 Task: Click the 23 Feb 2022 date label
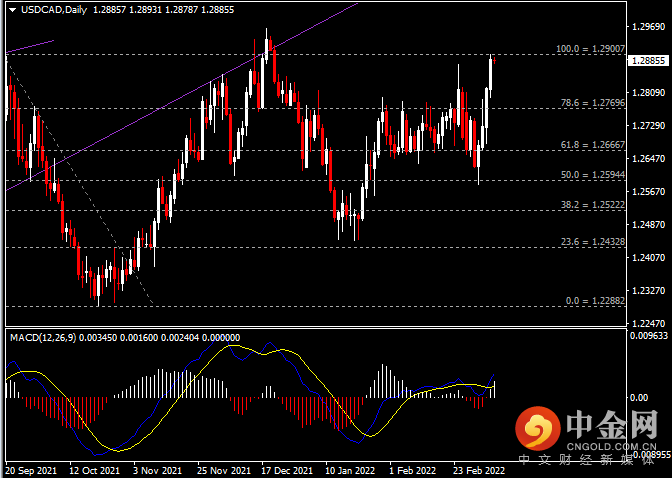click(478, 469)
